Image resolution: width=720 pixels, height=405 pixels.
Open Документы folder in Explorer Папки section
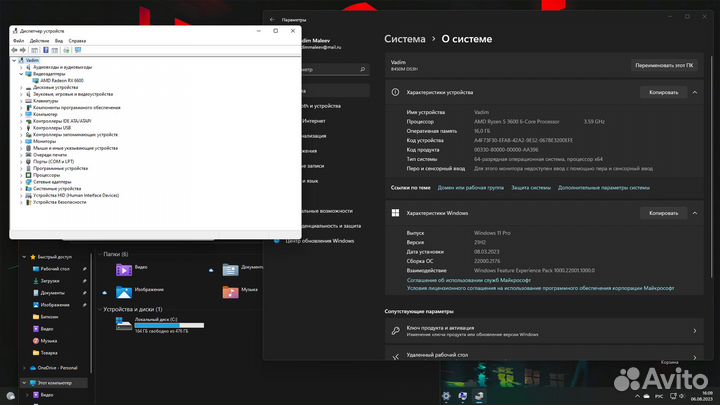tap(242, 270)
